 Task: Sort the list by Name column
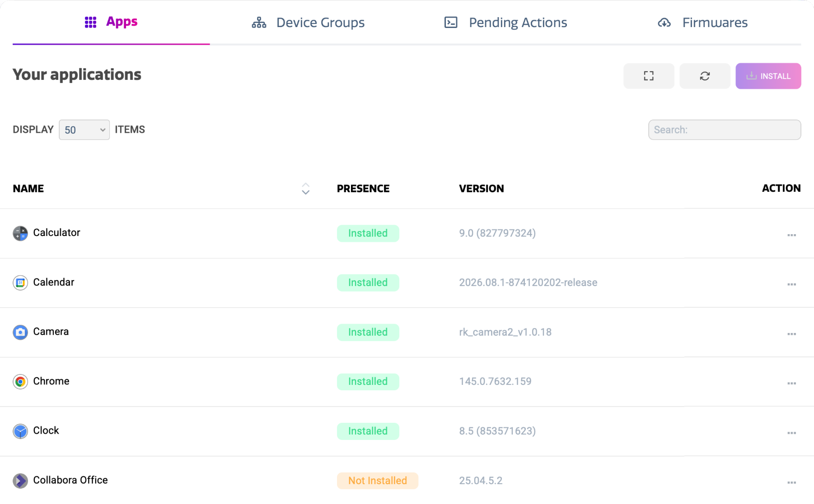pos(305,189)
